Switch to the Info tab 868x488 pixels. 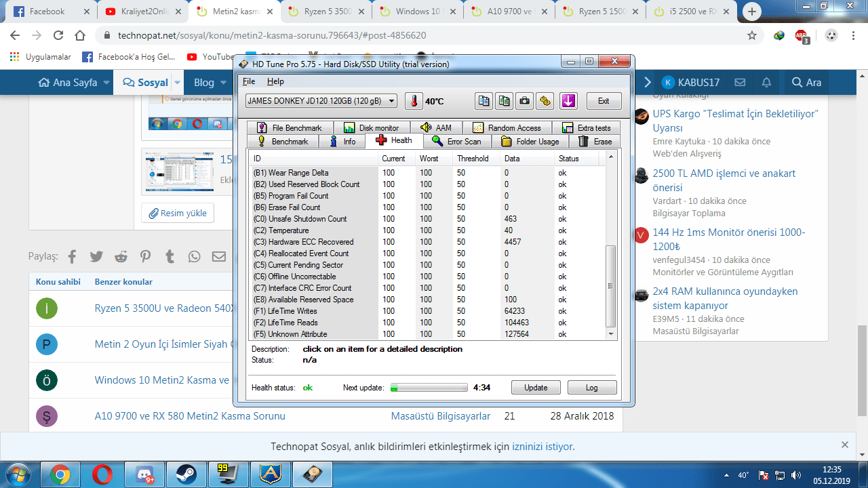(342, 142)
